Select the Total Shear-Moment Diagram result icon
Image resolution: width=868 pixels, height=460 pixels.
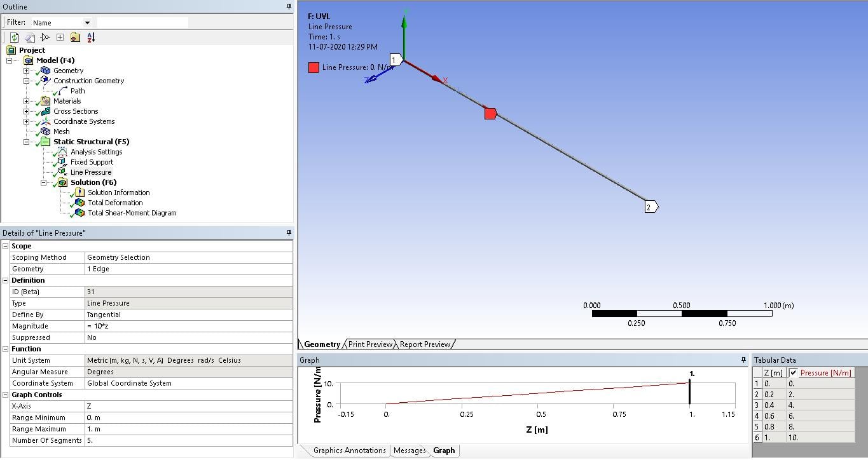79,213
